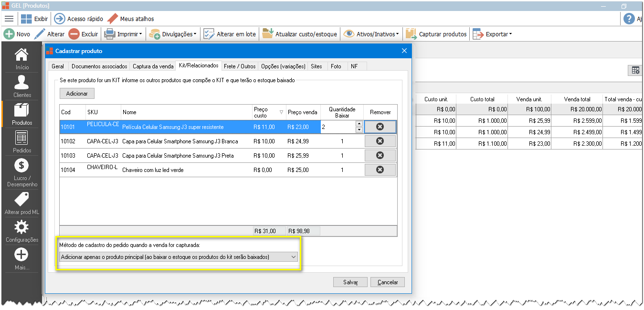Viewport: 644px width, 310px height.
Task: Switch to the Geral tab
Action: click(x=58, y=66)
